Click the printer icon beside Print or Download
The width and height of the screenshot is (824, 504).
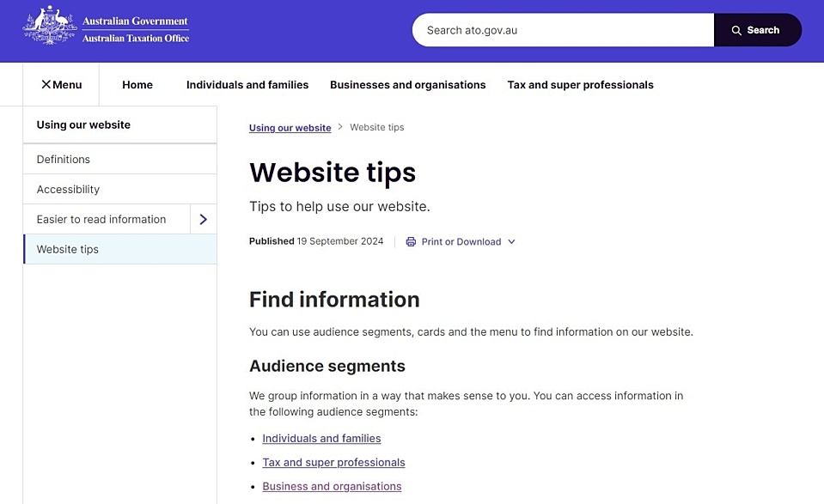410,241
